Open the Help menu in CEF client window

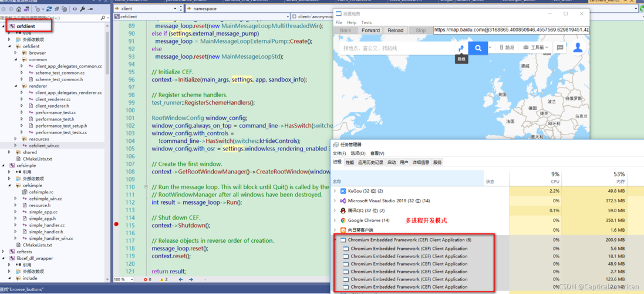click(x=352, y=22)
